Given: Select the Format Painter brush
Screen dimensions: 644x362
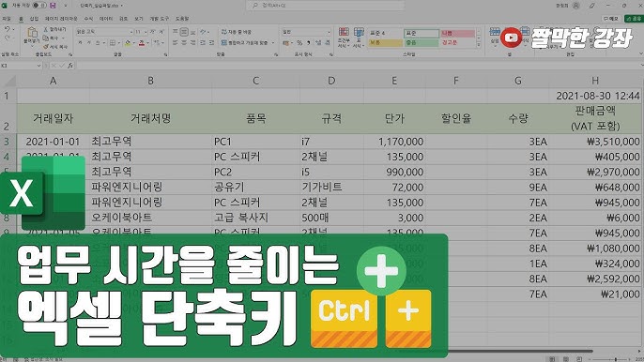Looking at the screenshot, I should click(46, 47).
